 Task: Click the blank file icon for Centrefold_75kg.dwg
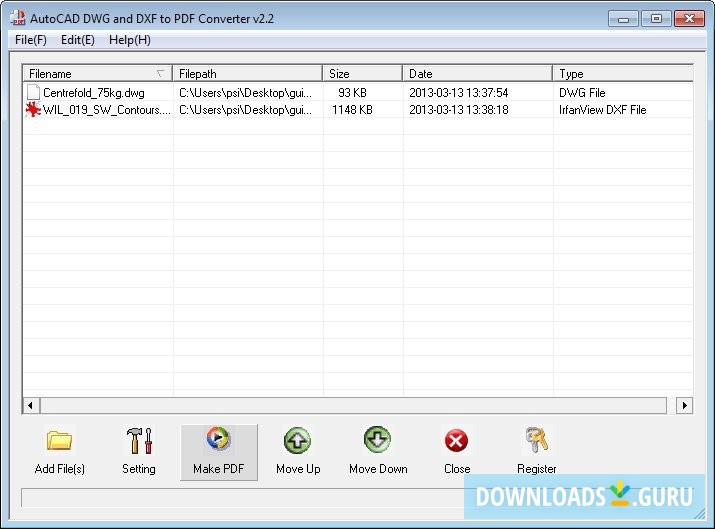click(x=33, y=92)
